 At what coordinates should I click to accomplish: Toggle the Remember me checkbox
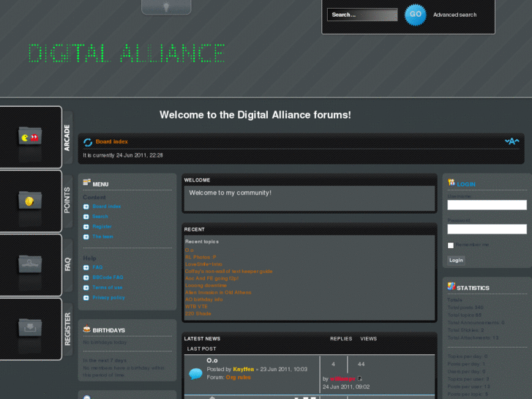tap(451, 245)
